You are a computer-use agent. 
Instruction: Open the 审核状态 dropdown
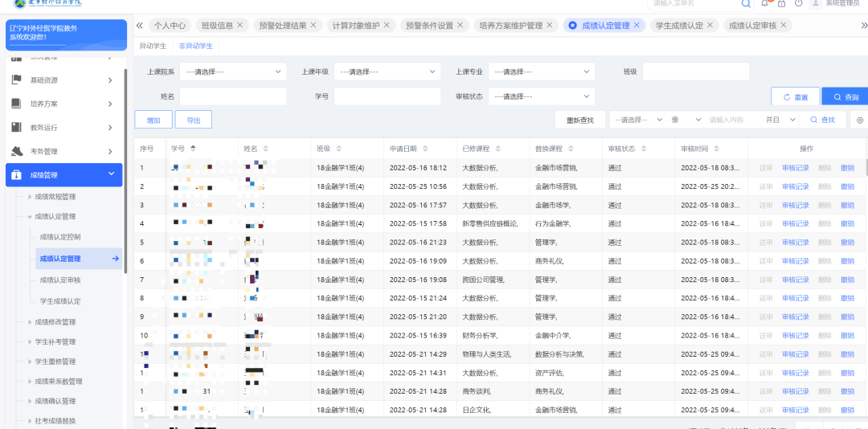point(542,96)
